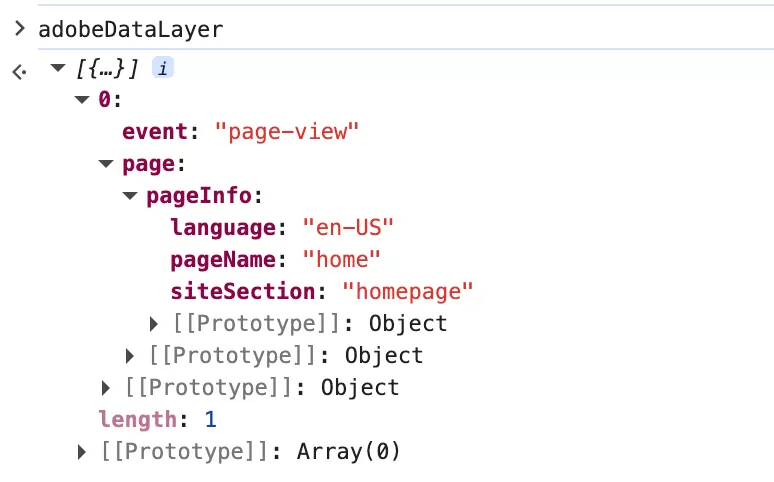This screenshot has height=482, width=774.
Task: Select the "homepage" string value
Action: point(408,292)
